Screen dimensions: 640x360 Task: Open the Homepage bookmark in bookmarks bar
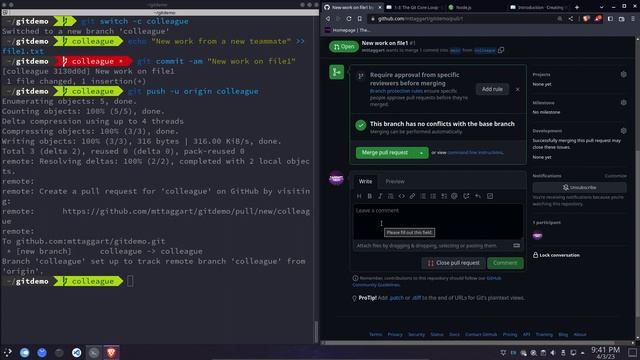(347, 30)
